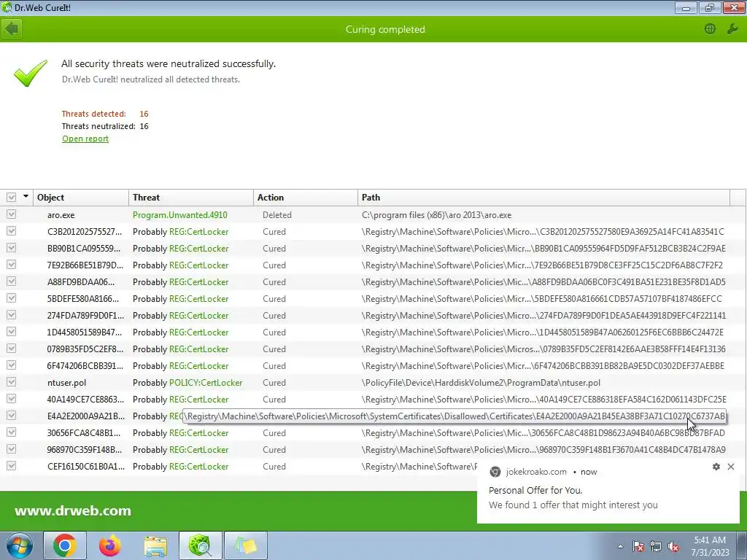This screenshot has height=560, width=747.
Task: Launch Firefox from the taskbar
Action: click(x=110, y=545)
